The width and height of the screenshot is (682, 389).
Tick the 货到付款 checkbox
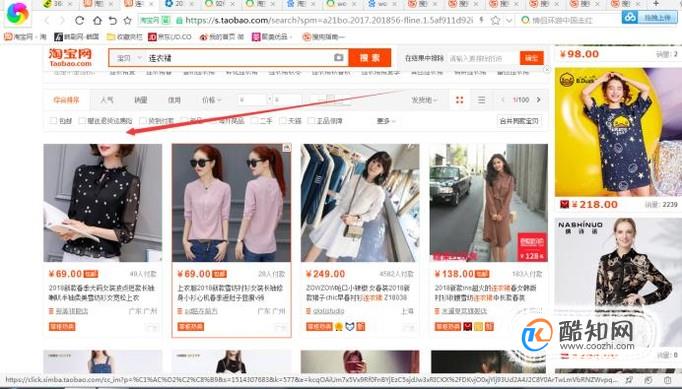coord(143,121)
